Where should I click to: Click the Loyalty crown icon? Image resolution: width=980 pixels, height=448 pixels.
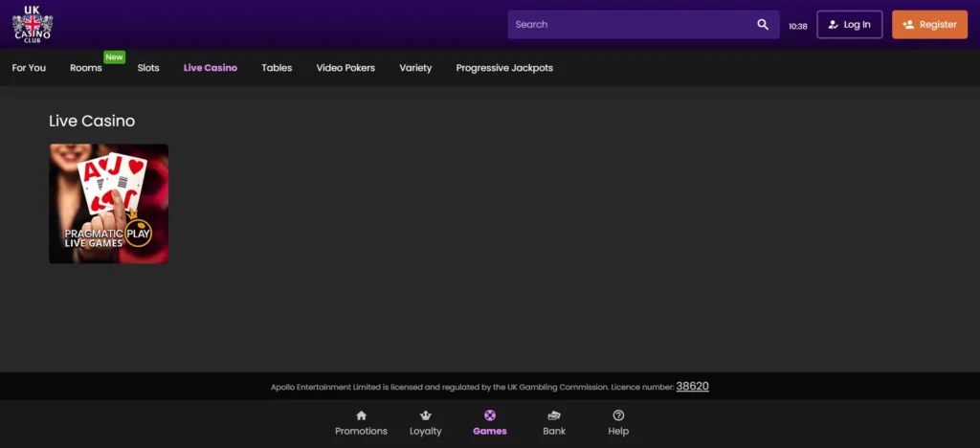tap(426, 415)
